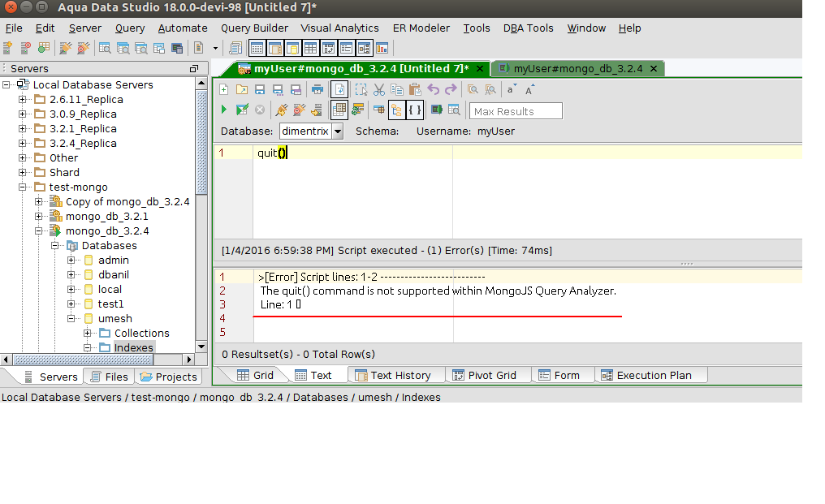Click the disconnect plug icon in query toolbar
This screenshot has height=504, width=825.
pyautogui.click(x=300, y=110)
